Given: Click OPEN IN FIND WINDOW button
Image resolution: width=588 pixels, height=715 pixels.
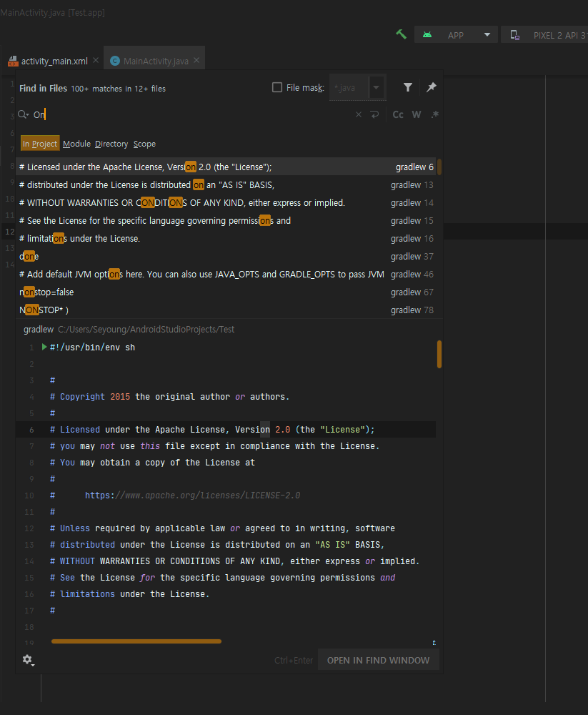Looking at the screenshot, I should (x=379, y=660).
